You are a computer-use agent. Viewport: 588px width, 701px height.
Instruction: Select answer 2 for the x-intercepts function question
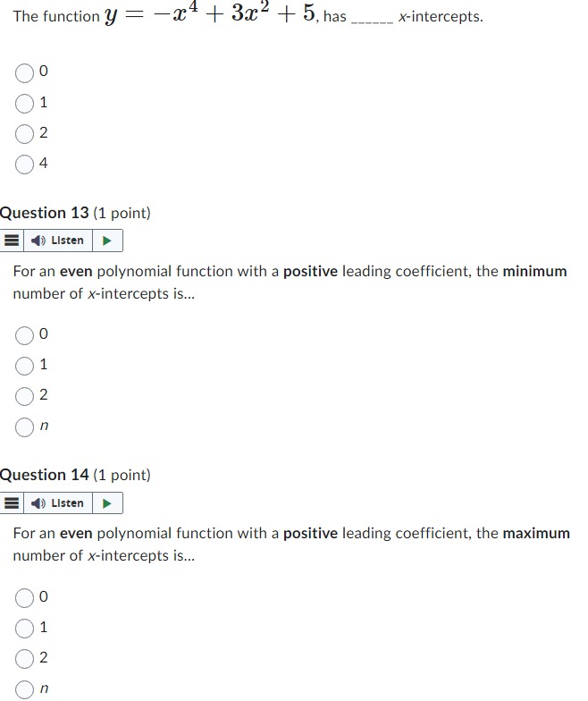[x=25, y=134]
